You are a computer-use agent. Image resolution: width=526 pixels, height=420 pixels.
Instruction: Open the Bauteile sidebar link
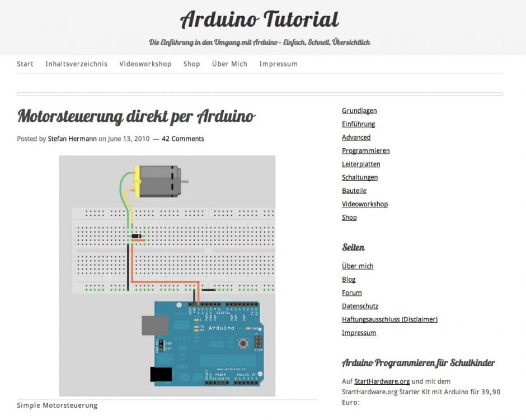click(x=354, y=191)
